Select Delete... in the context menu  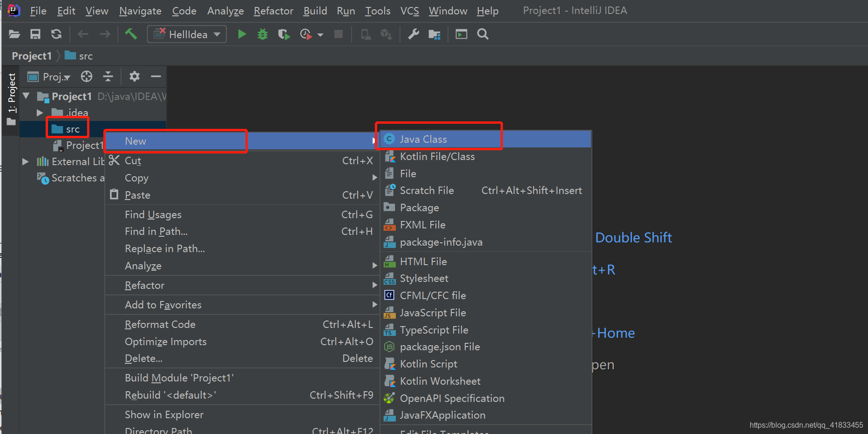click(x=241, y=358)
